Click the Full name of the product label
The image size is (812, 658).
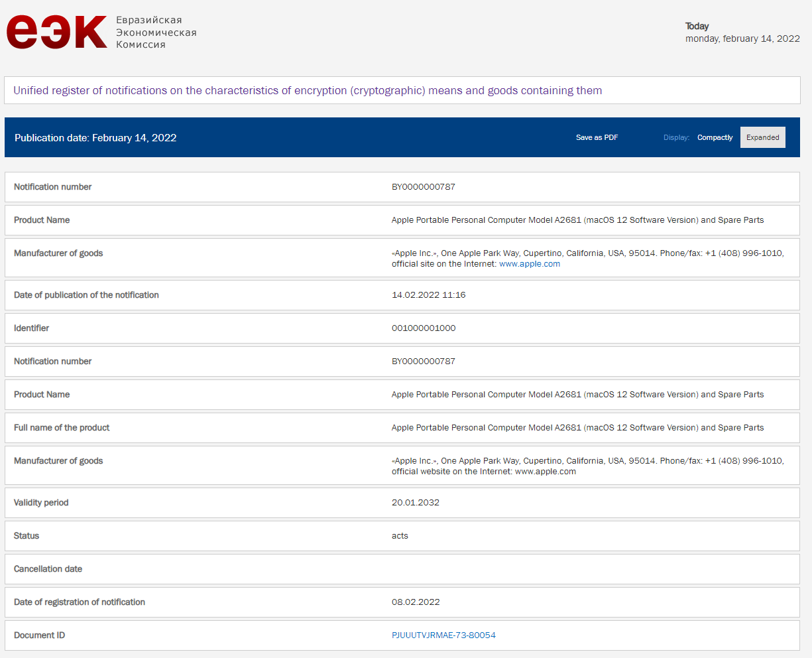tap(62, 428)
